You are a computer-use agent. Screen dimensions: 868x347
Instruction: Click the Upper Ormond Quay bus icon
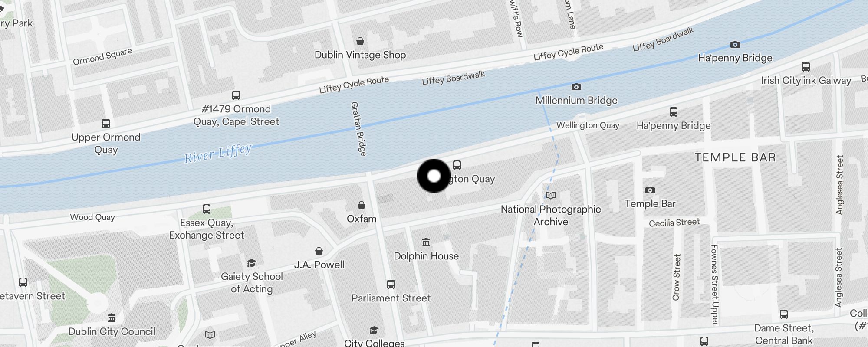pos(106,123)
